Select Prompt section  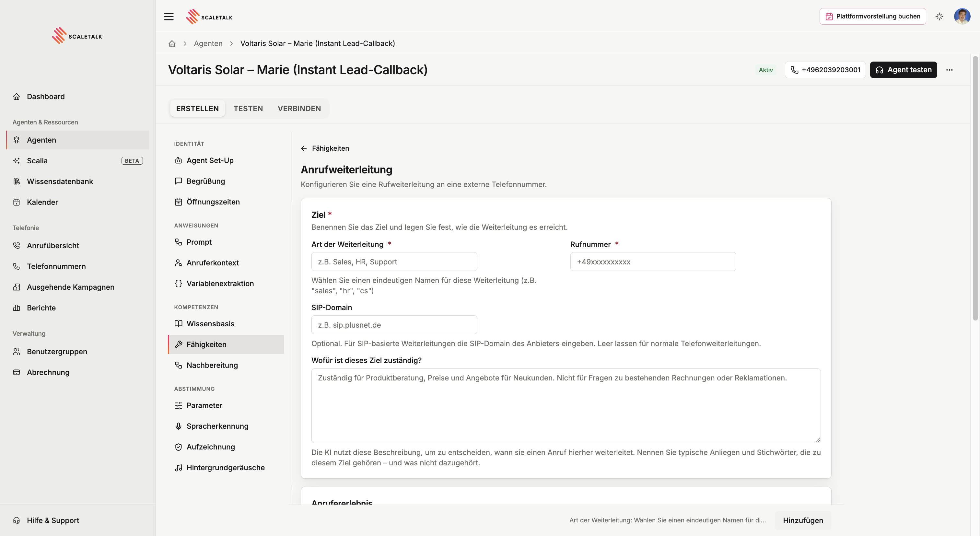point(226,242)
